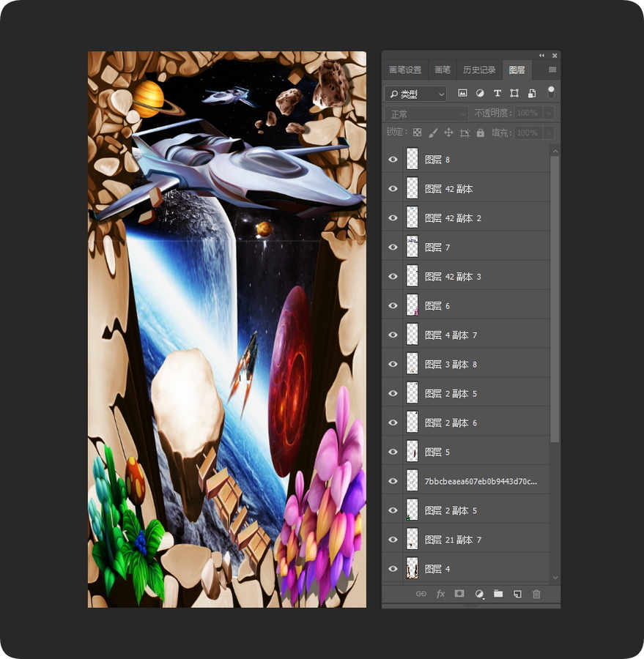Select layer name 图层 6
The width and height of the screenshot is (644, 659).
tap(437, 306)
